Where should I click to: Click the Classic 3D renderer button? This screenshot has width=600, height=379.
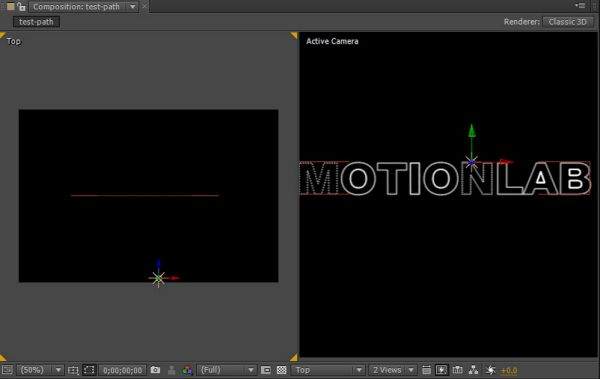tap(567, 22)
